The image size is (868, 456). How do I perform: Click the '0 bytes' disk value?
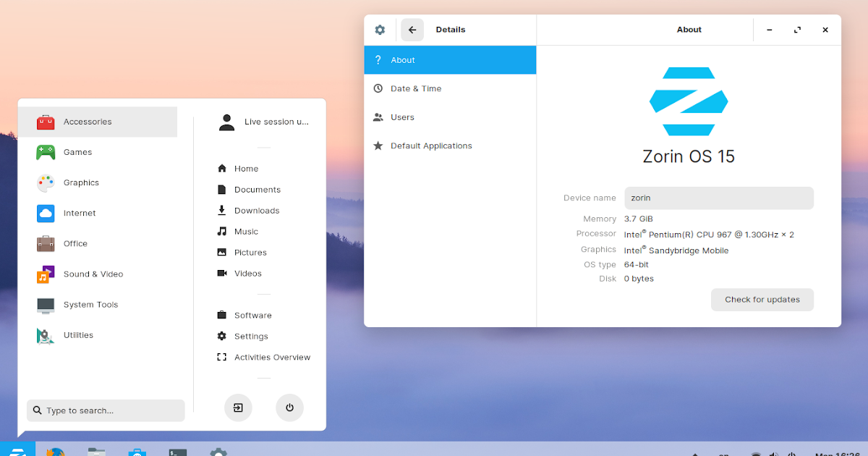pyautogui.click(x=639, y=279)
